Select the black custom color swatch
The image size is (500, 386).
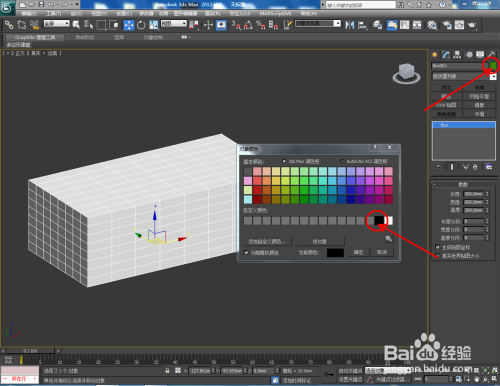379,220
